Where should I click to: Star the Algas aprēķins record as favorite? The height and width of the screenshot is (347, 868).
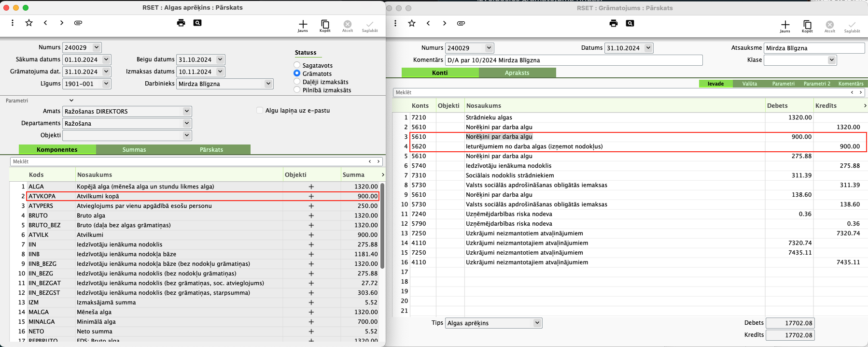pos(29,23)
